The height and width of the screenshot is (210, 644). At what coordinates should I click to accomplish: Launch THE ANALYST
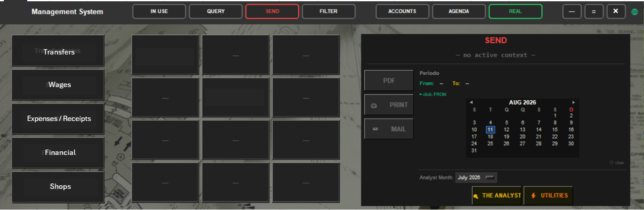(496, 196)
